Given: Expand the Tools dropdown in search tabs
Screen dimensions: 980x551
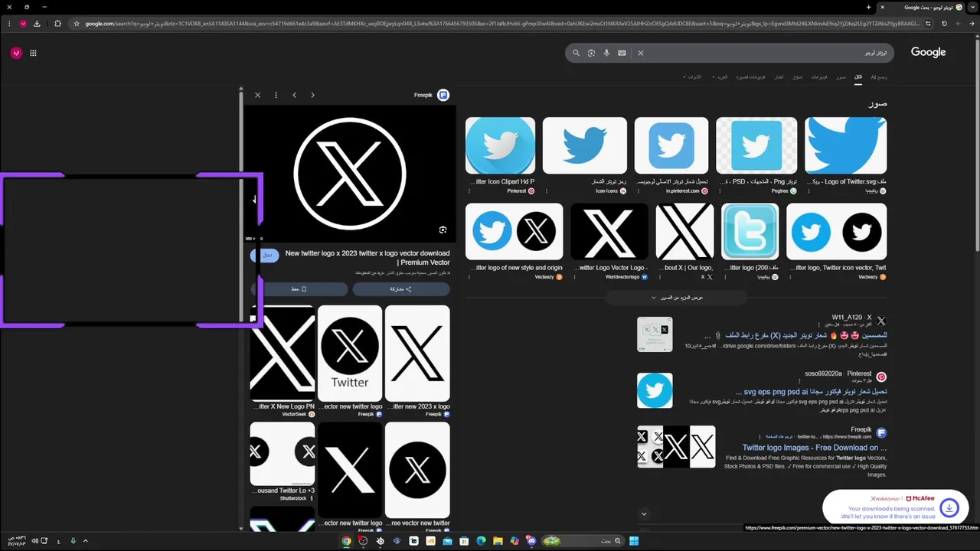Looking at the screenshot, I should (692, 77).
